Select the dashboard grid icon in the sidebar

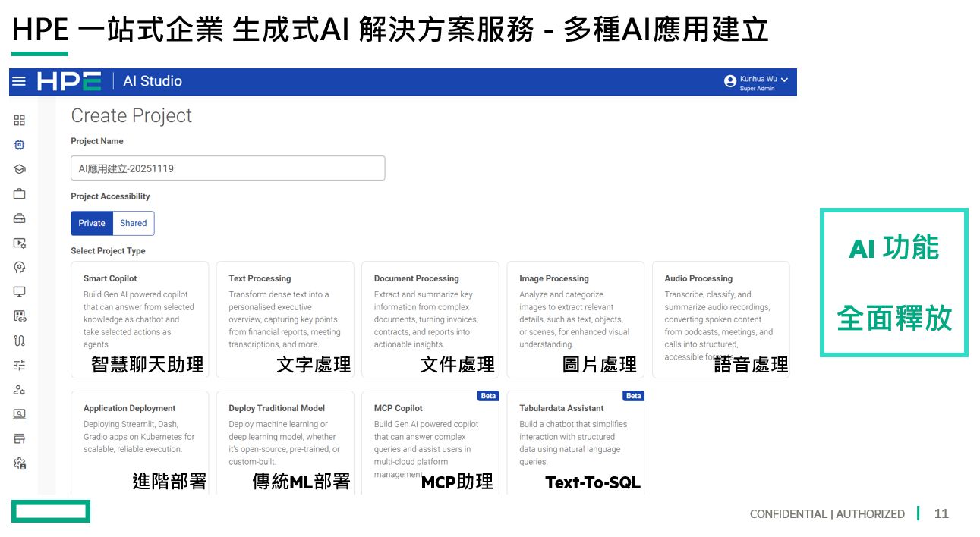click(19, 120)
